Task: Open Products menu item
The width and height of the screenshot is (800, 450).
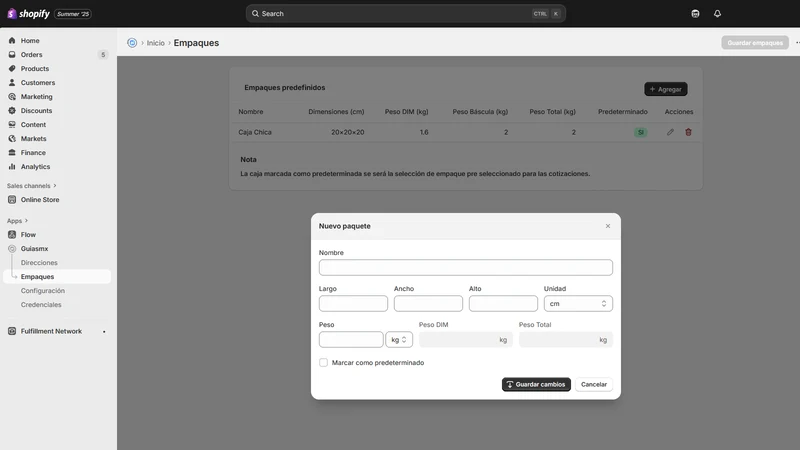Action: [x=35, y=68]
